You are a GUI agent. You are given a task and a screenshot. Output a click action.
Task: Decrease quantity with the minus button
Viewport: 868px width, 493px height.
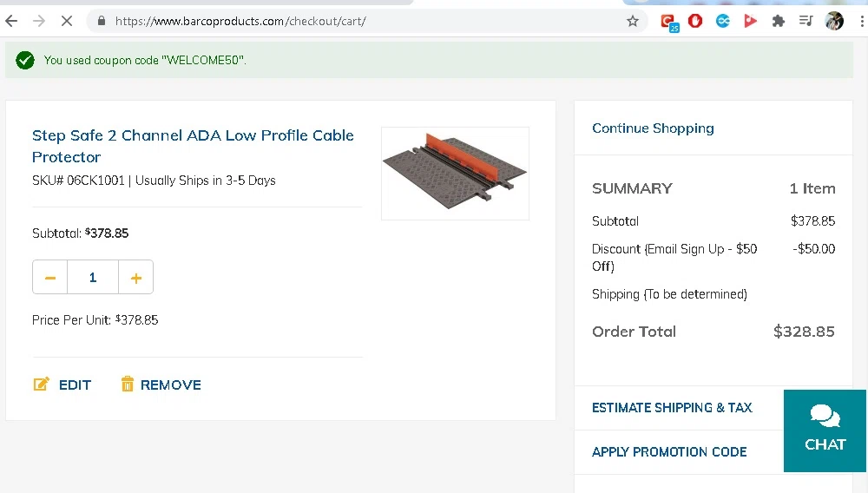click(x=49, y=277)
